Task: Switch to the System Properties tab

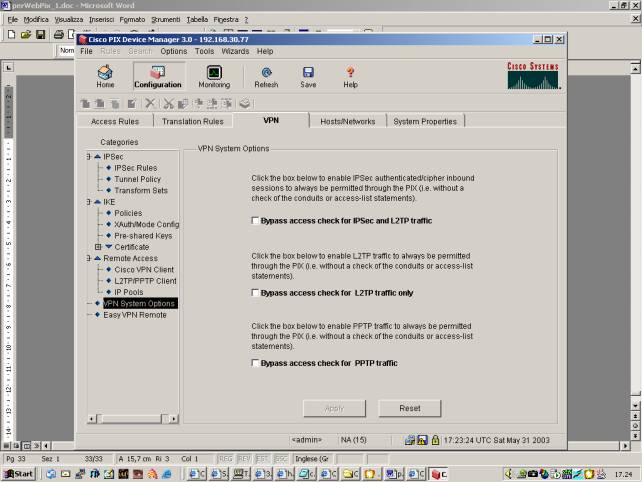Action: [425, 122]
